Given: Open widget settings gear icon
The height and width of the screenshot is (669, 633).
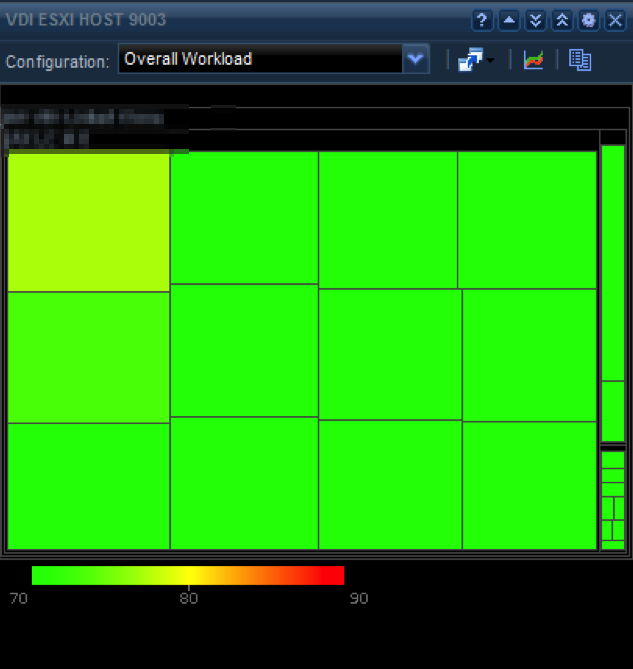Looking at the screenshot, I should 588,20.
